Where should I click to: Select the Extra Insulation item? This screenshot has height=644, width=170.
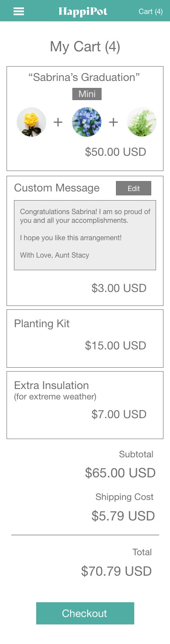(85, 405)
